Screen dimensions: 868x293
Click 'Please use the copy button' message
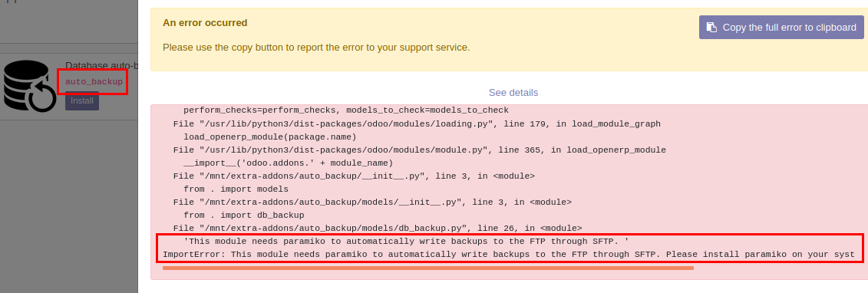pyautogui.click(x=316, y=48)
